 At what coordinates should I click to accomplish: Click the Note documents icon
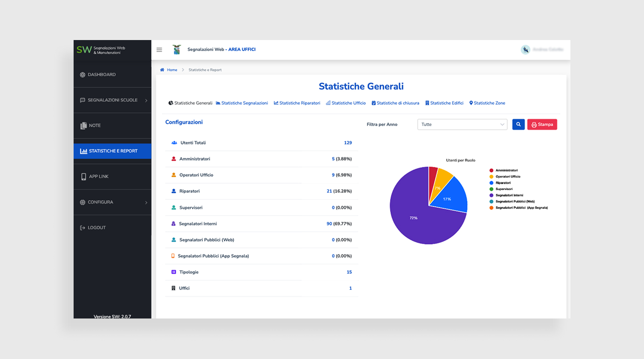coord(83,126)
